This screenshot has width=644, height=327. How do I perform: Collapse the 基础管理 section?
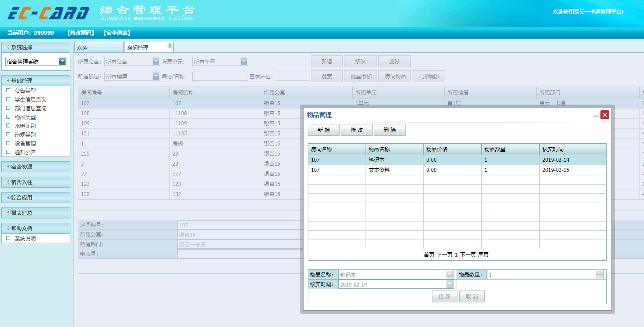tap(36, 80)
